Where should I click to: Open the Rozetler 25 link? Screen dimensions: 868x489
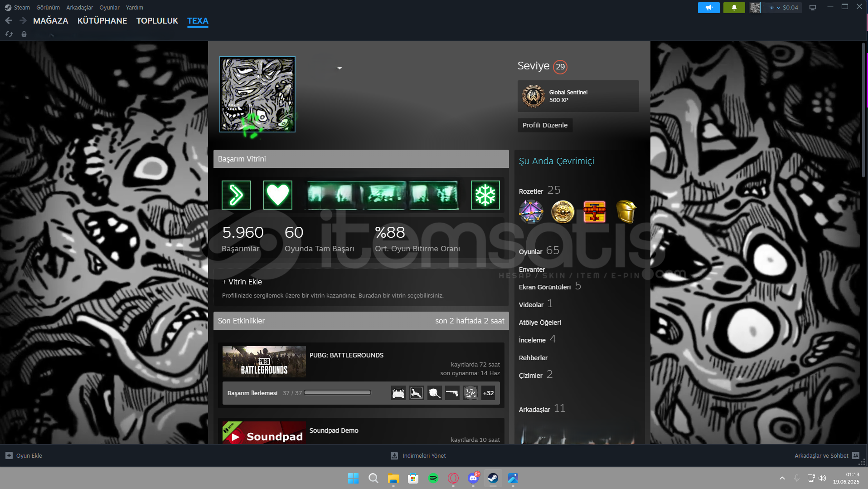coord(539,191)
